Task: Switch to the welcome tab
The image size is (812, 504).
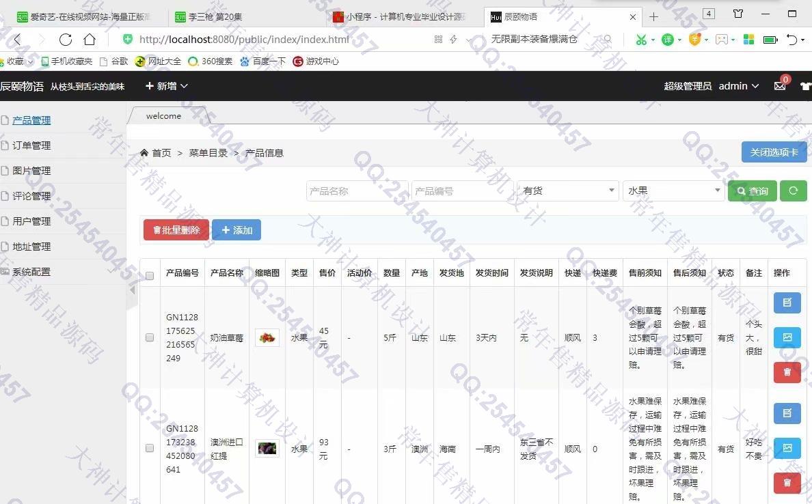Action: tap(164, 116)
